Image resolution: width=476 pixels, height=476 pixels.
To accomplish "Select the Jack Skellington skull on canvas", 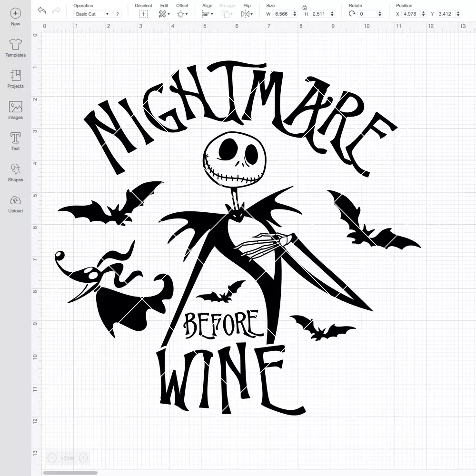I will pyautogui.click(x=234, y=159).
